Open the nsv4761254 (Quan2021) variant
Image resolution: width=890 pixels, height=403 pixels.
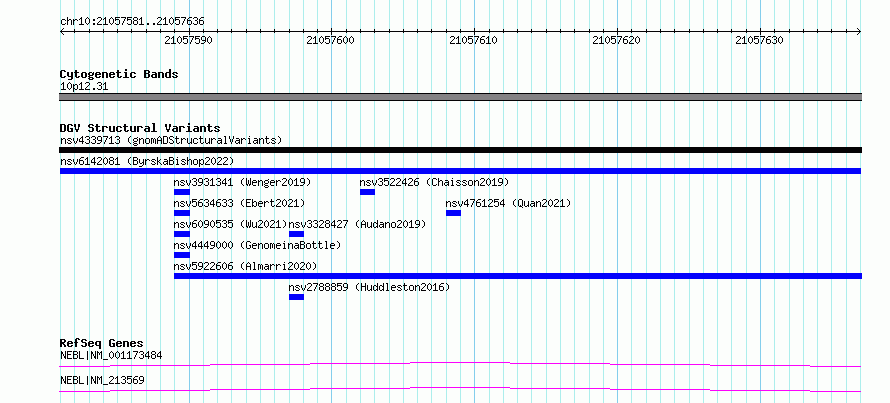click(x=508, y=203)
